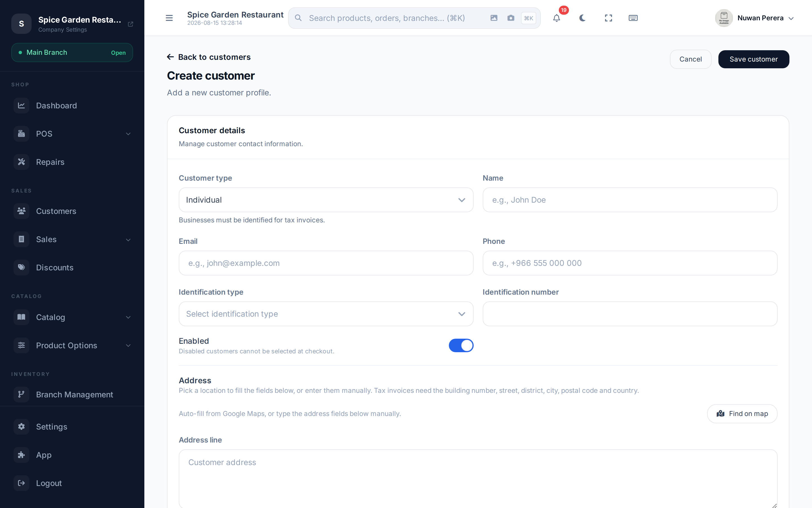Click the Name input field
The width and height of the screenshot is (812, 508).
click(630, 200)
